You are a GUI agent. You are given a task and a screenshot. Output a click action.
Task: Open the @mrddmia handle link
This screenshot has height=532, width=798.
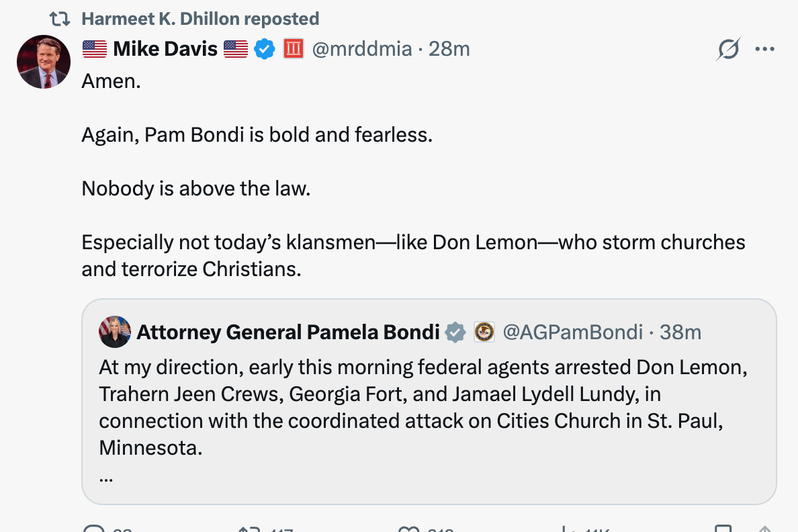pyautogui.click(x=362, y=48)
